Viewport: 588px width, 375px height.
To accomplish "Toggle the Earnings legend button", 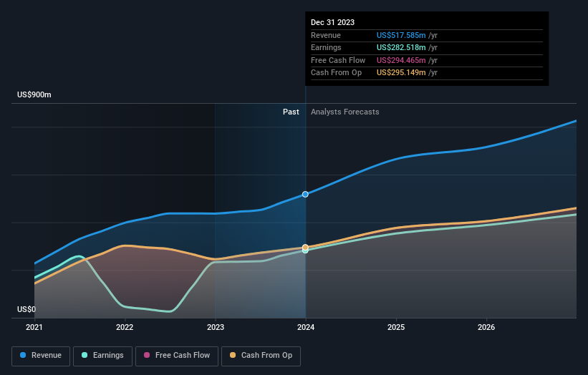I will click(102, 356).
